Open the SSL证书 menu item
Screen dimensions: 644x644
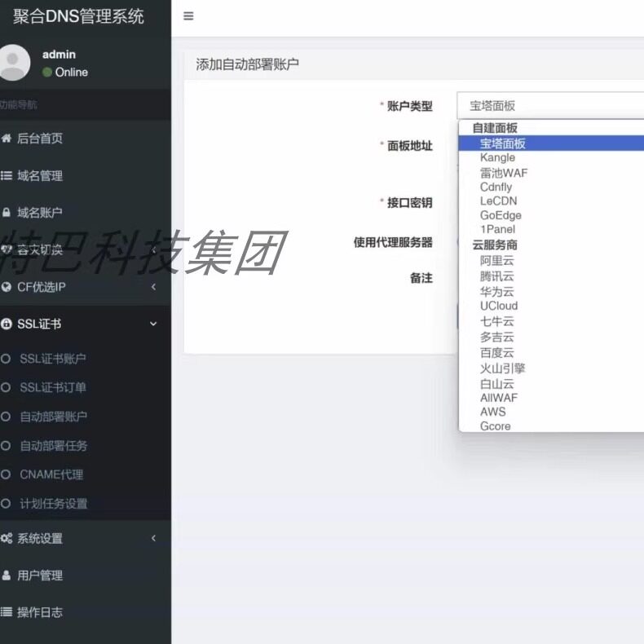tap(39, 324)
